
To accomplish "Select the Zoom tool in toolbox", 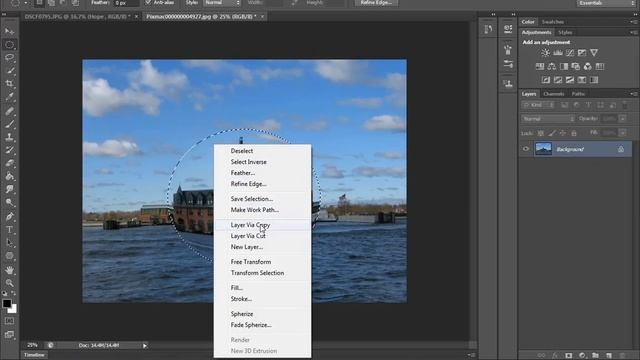I will coord(9,283).
